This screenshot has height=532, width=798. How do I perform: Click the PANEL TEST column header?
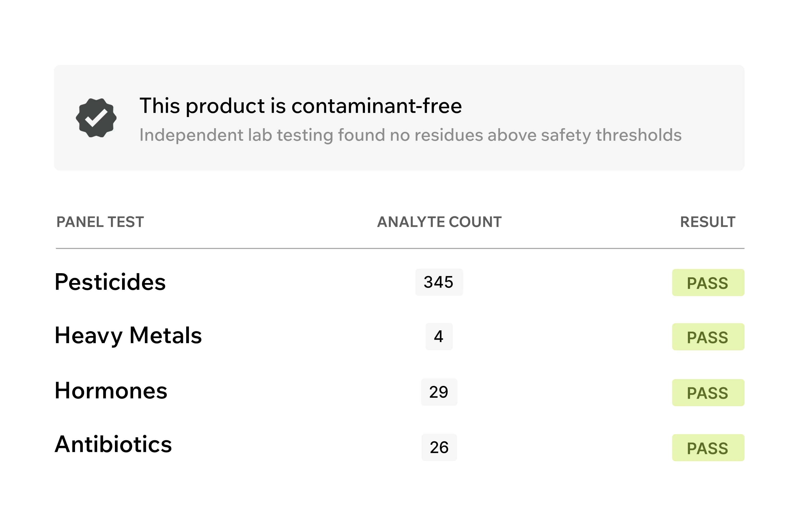(100, 222)
